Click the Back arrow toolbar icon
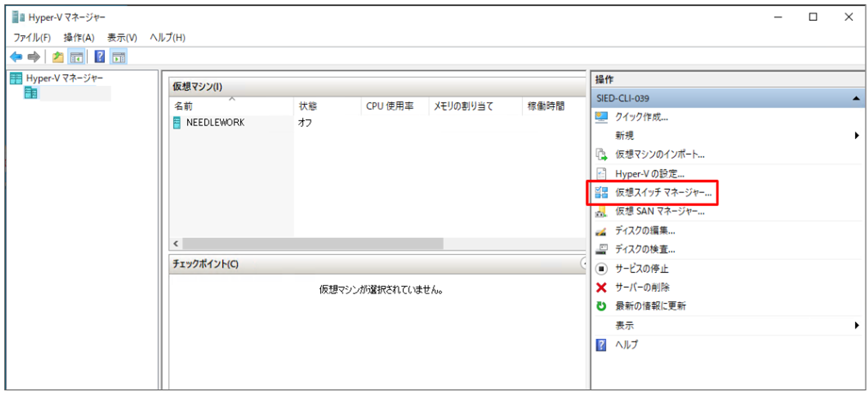The height and width of the screenshot is (394, 868). coord(16,57)
